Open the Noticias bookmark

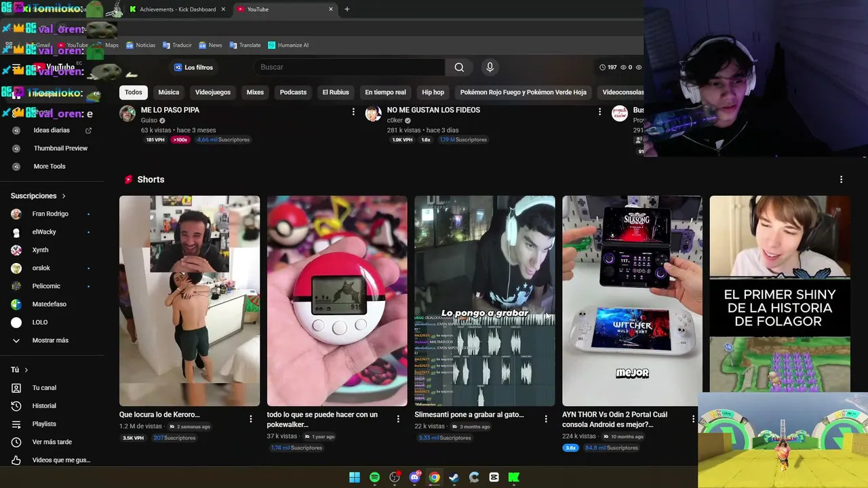(140, 45)
